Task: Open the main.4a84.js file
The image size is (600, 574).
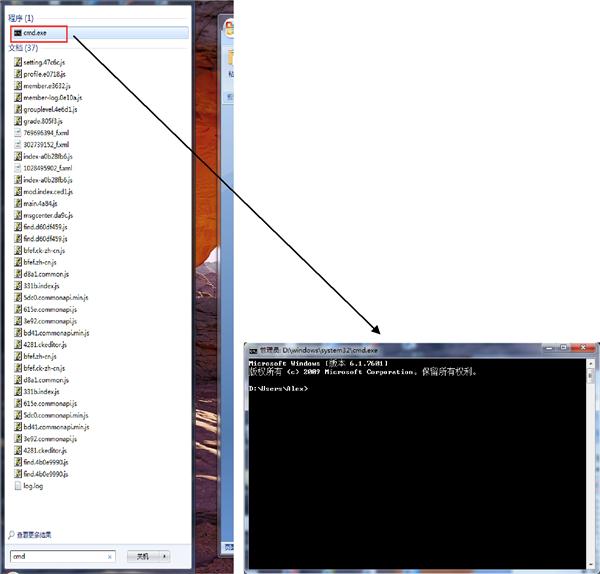Action: (x=36, y=204)
